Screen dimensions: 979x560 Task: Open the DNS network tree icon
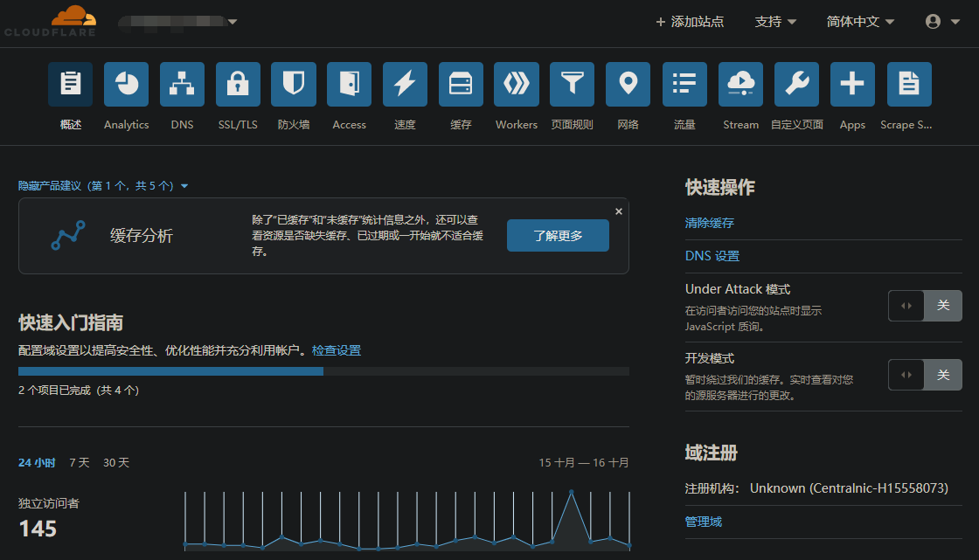pos(182,84)
